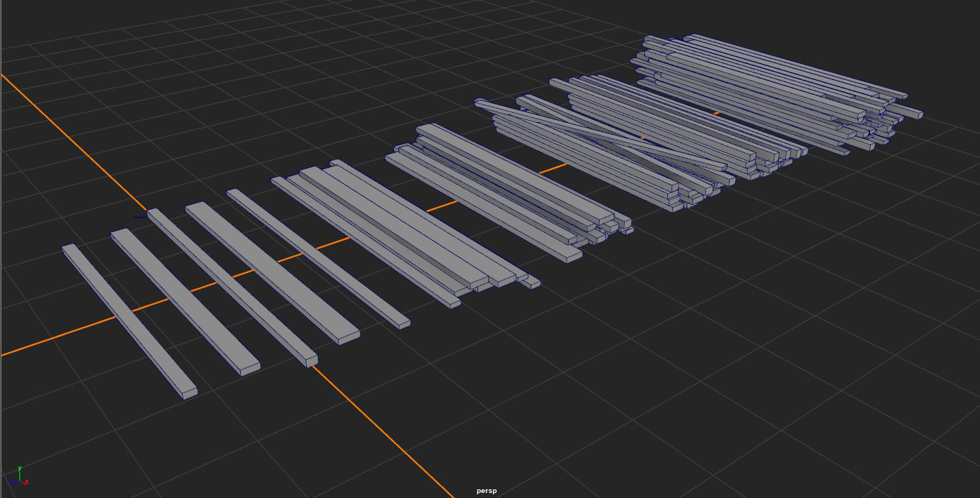Screen dimensions: 980x498
Task: Select the leftmost single thin plank
Action: (x=129, y=321)
